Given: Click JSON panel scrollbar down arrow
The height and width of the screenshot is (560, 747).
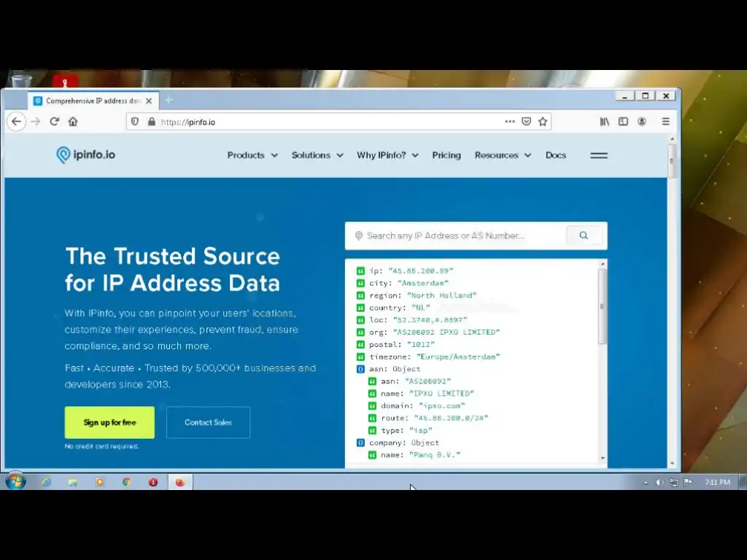Looking at the screenshot, I should coord(603,458).
